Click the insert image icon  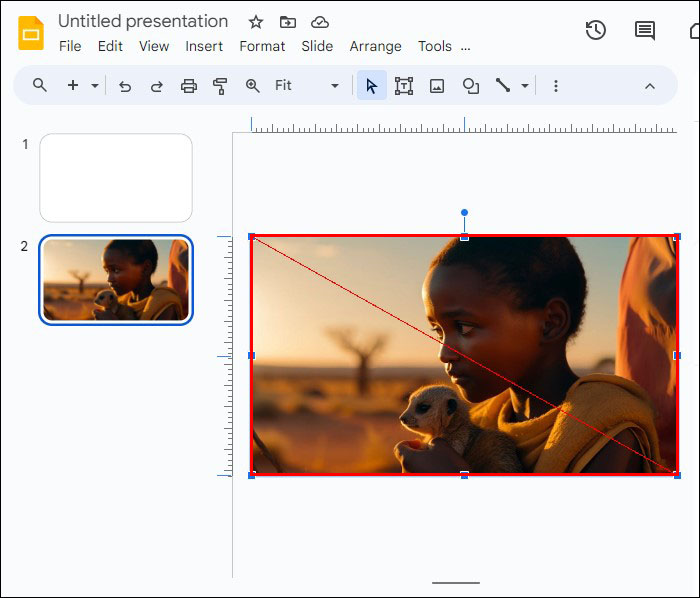[437, 86]
